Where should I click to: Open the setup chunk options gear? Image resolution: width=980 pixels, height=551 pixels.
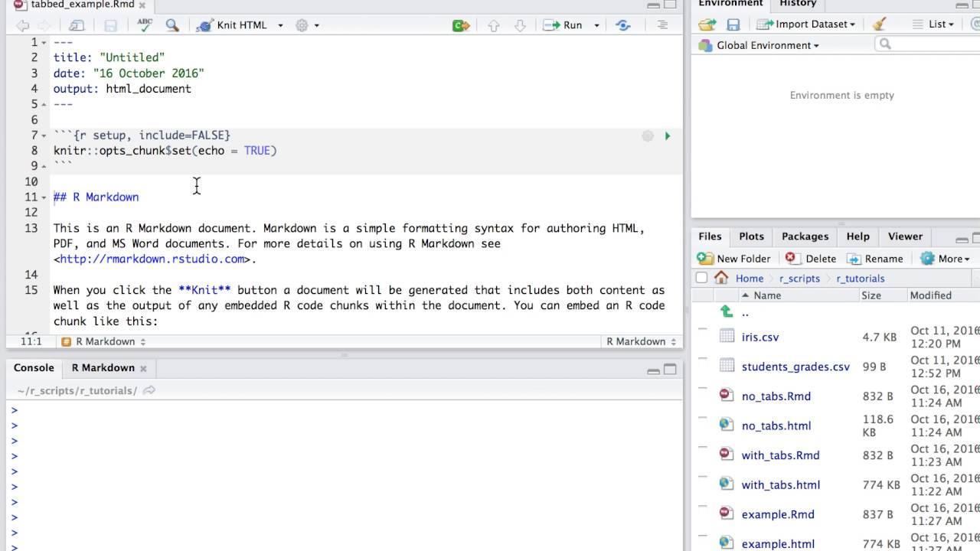click(x=648, y=135)
